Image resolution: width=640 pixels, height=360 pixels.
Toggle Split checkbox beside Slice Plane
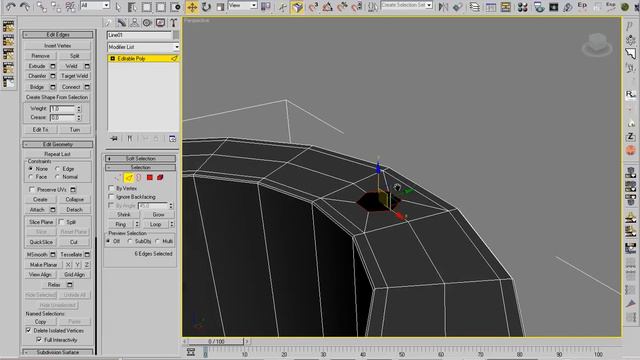click(x=62, y=222)
